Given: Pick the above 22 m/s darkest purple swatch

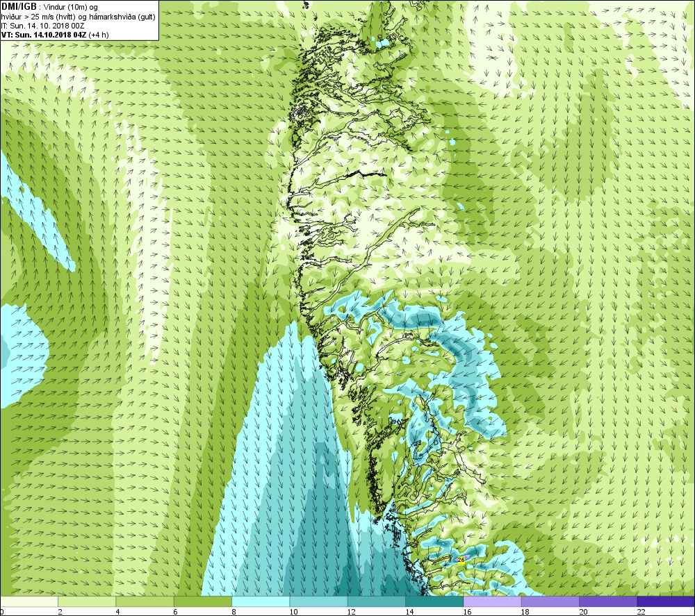Looking at the screenshot, I should tap(666, 601).
